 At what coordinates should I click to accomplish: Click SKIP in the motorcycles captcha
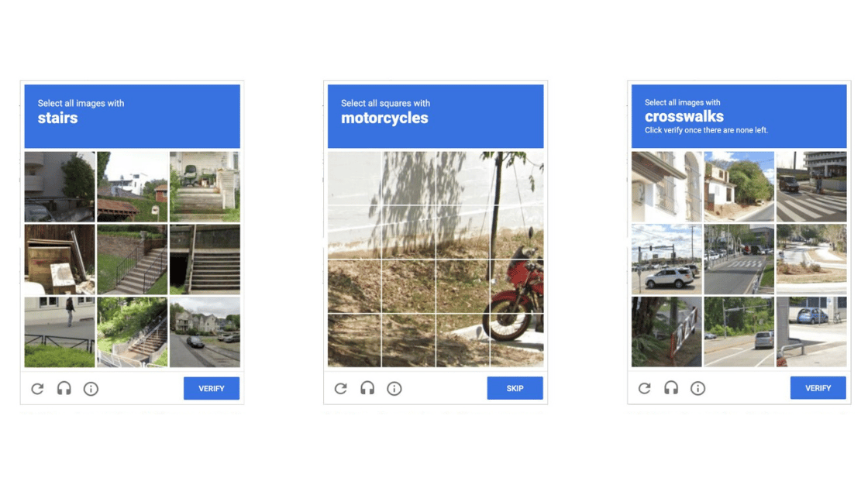tap(515, 388)
